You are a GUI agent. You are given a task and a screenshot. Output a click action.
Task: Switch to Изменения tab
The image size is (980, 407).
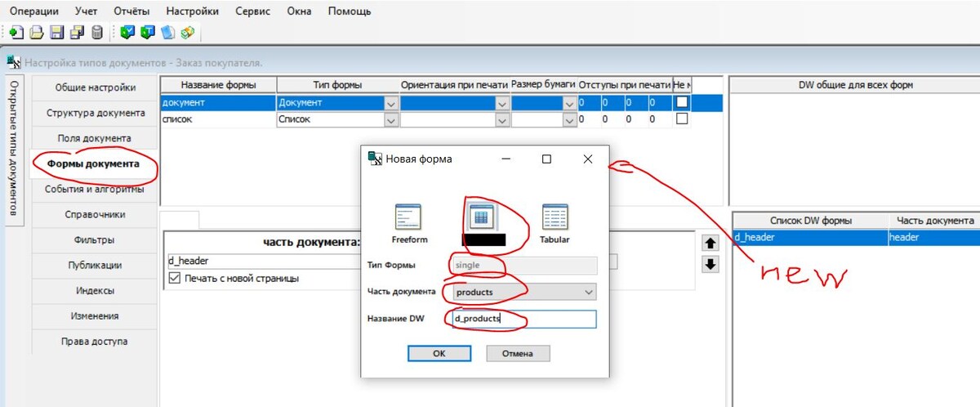pos(96,315)
